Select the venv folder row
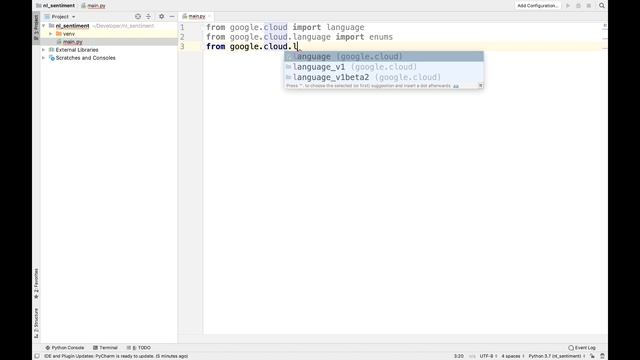The height and width of the screenshot is (360, 640). 109,34
